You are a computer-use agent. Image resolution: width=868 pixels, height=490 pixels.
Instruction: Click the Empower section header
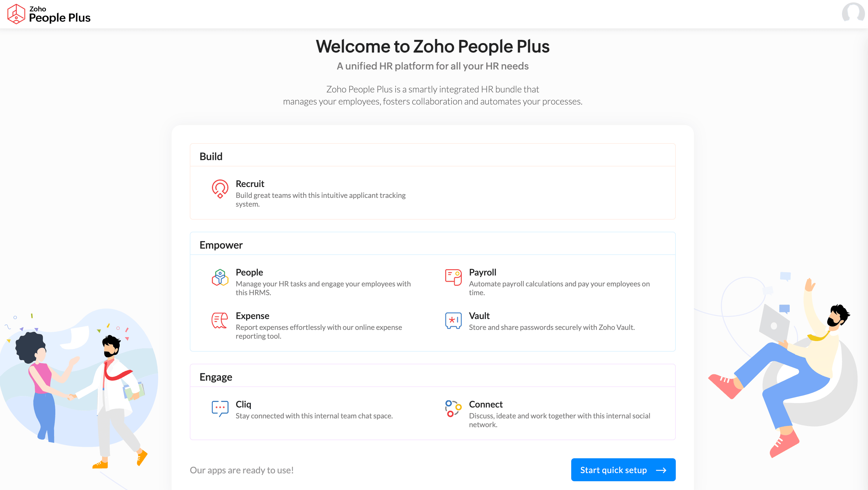221,244
